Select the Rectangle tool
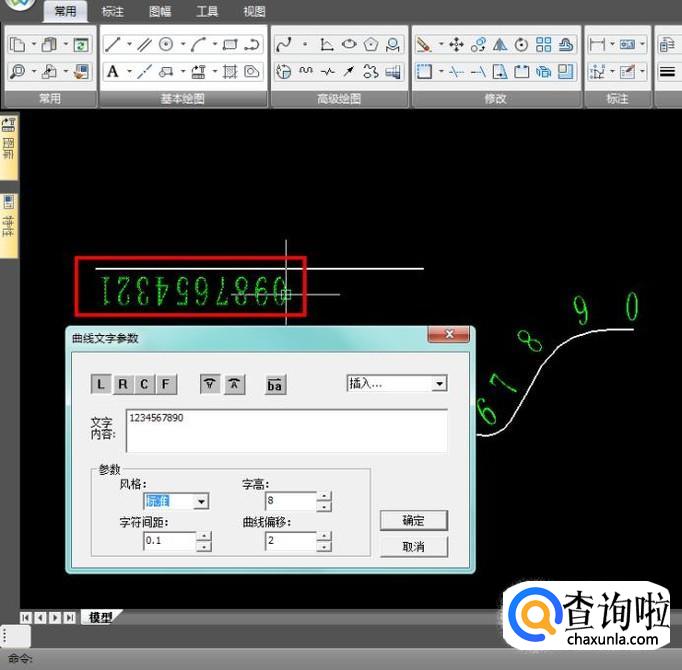The height and width of the screenshot is (670, 682). click(230, 44)
